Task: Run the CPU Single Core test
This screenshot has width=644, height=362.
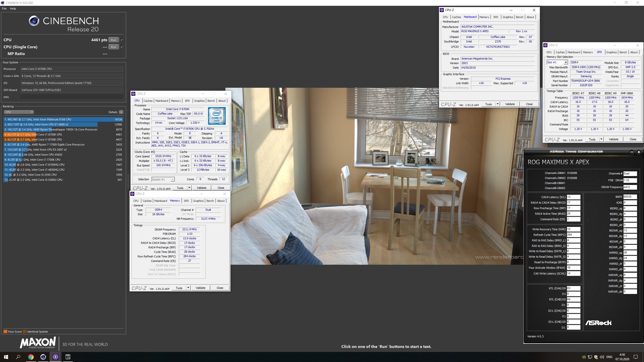Action: 113,47
